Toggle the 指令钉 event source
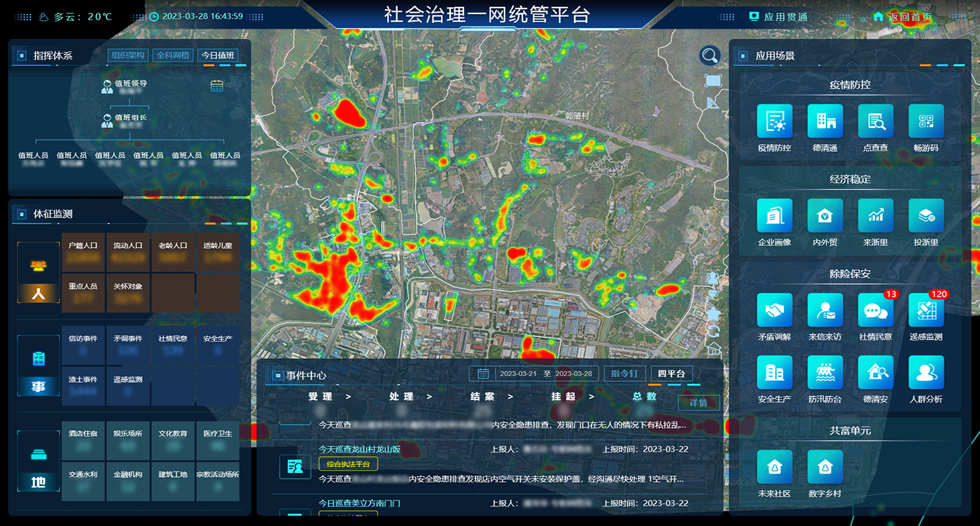The image size is (980, 526). (x=624, y=374)
